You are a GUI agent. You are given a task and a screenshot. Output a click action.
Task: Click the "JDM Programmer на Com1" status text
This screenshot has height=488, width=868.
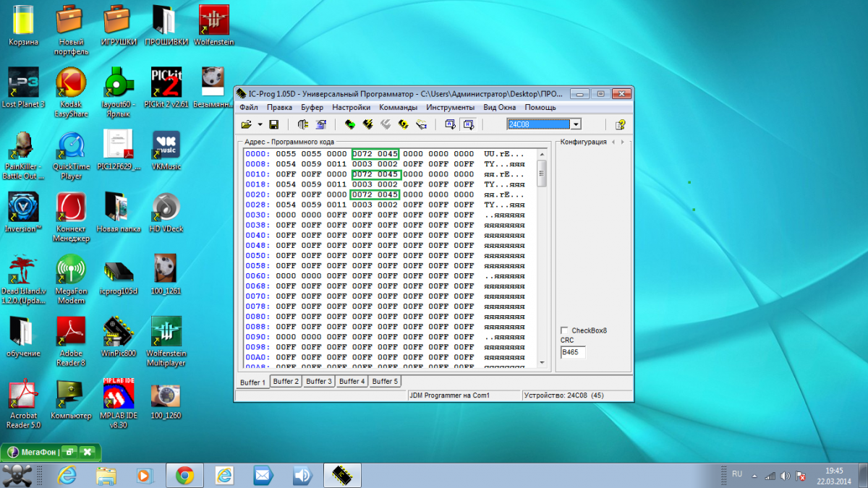[x=450, y=395]
